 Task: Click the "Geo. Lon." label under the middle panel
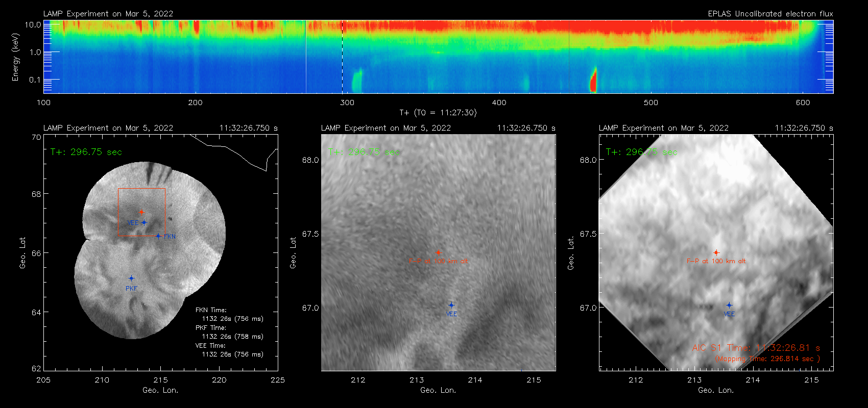coord(438,390)
